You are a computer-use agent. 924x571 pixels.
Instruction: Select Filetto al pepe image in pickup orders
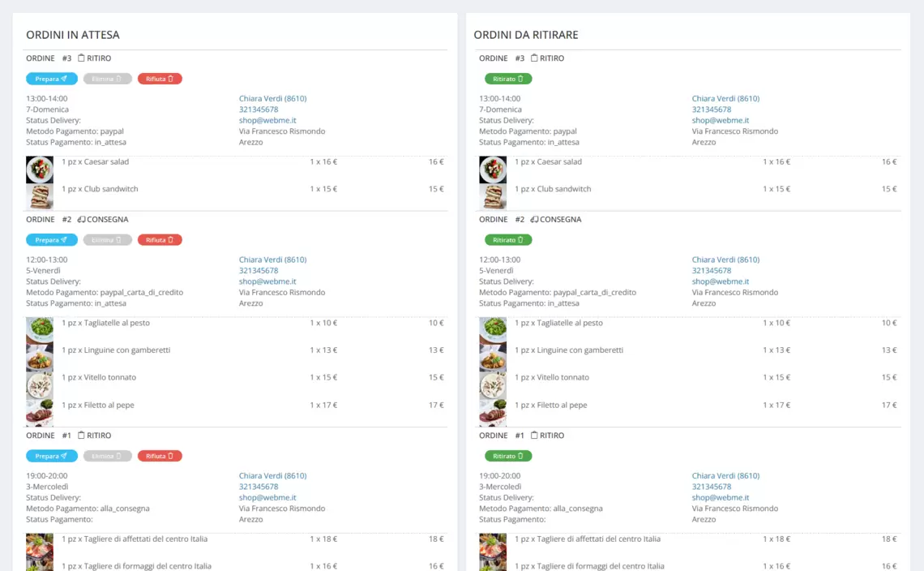coord(493,412)
